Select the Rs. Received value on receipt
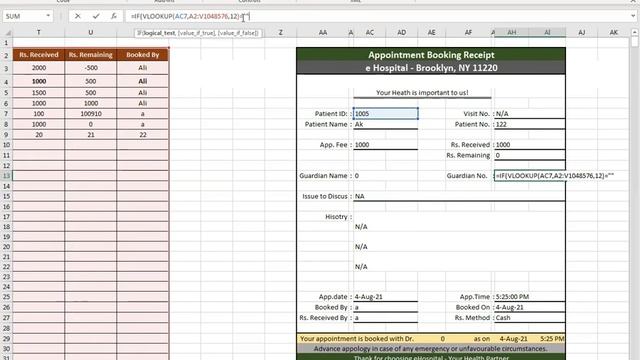Image resolution: width=640 pixels, height=360 pixels. click(x=530, y=145)
